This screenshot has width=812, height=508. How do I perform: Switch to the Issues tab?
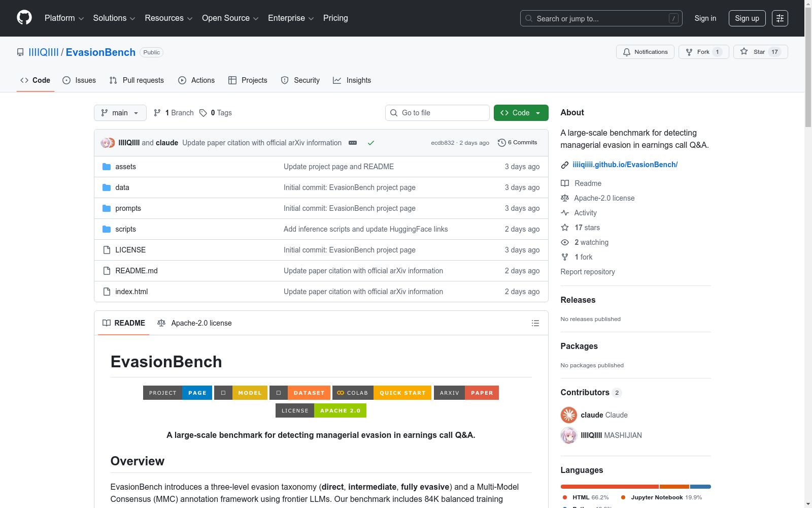(x=79, y=80)
